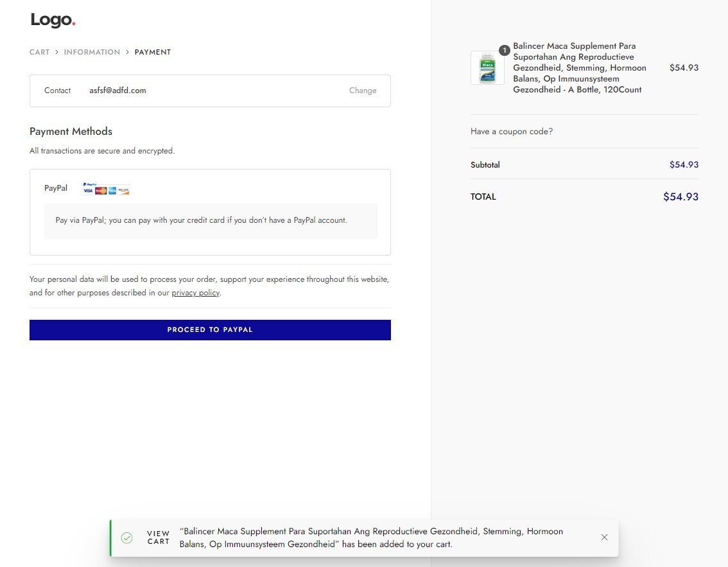Click the TOTAL amount $54.93

point(680,196)
